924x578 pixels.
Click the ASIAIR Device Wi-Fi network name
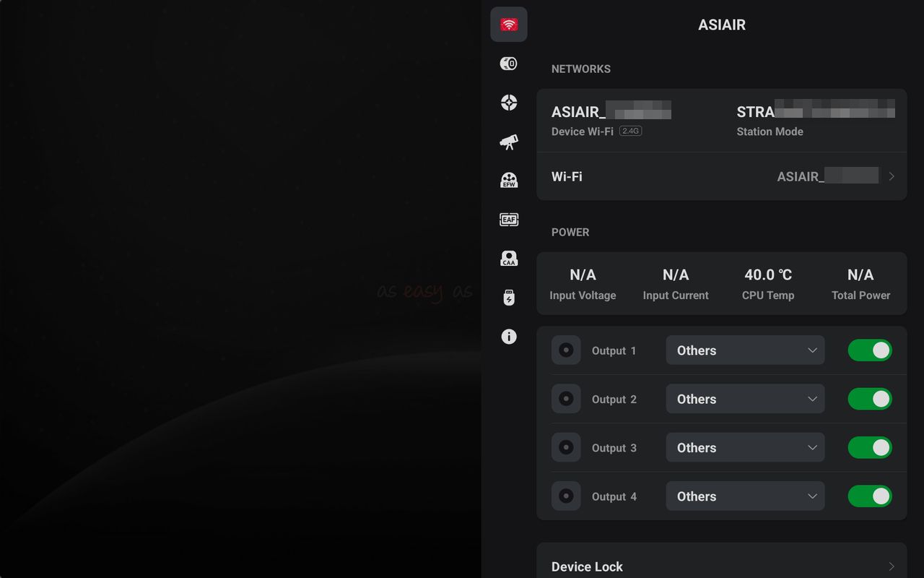pyautogui.click(x=611, y=112)
